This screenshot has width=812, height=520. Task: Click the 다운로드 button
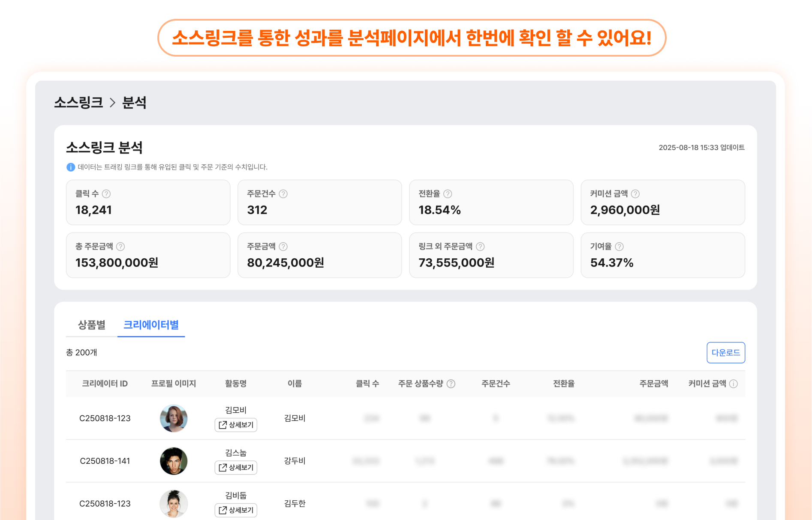(725, 353)
